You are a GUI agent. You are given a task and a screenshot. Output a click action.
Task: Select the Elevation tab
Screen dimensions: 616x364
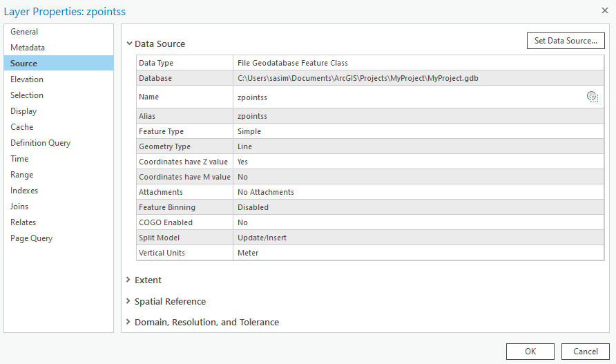click(x=27, y=79)
